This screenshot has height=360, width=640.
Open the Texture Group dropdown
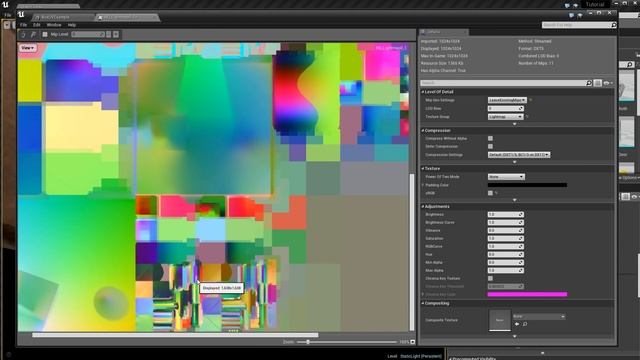[x=505, y=117]
